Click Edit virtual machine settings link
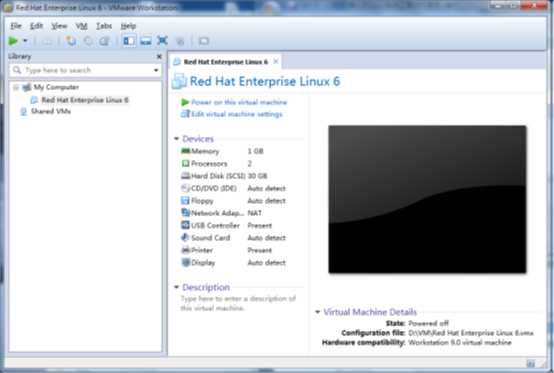This screenshot has width=554, height=373. [x=237, y=114]
